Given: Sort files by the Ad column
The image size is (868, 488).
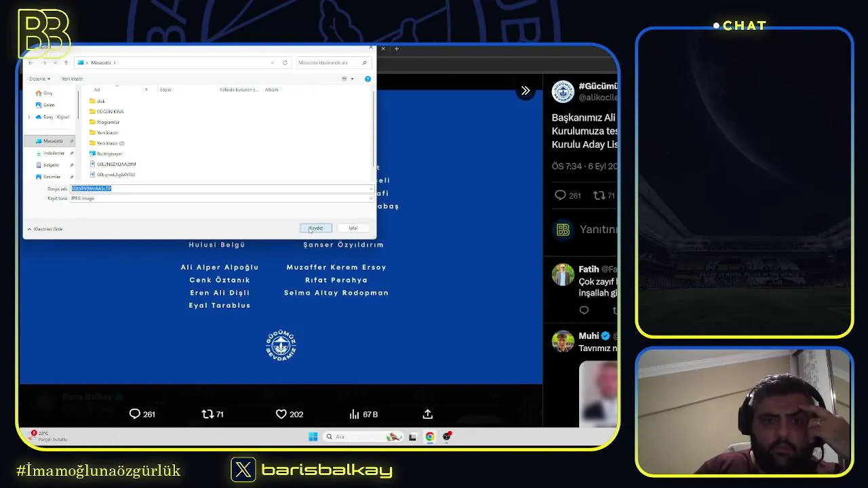Looking at the screenshot, I should [97, 89].
